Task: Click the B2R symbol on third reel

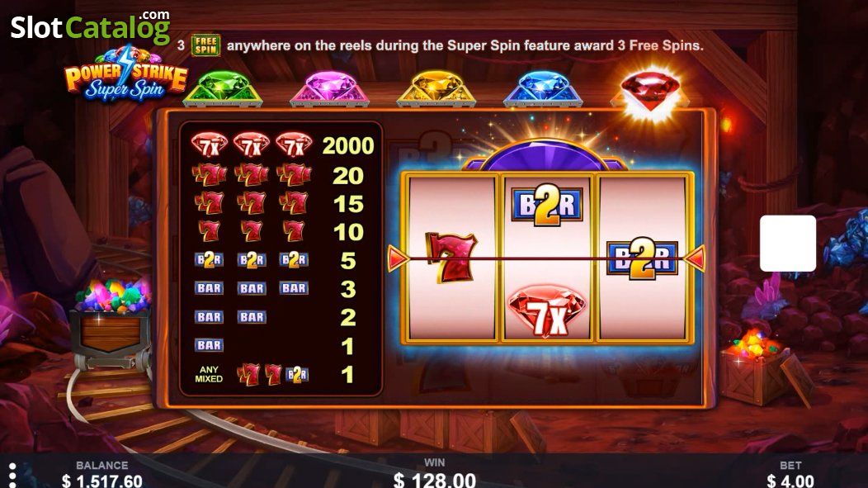Action: pos(642,258)
